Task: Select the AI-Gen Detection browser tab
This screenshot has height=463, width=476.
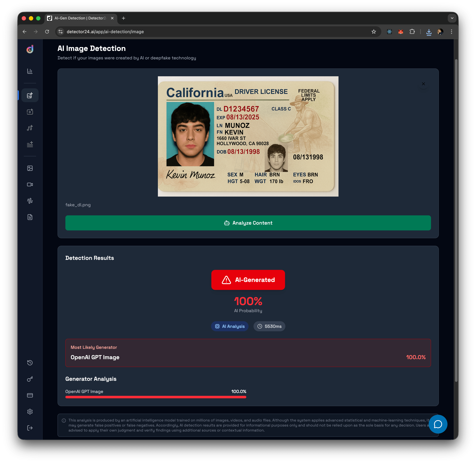Action: (x=80, y=18)
